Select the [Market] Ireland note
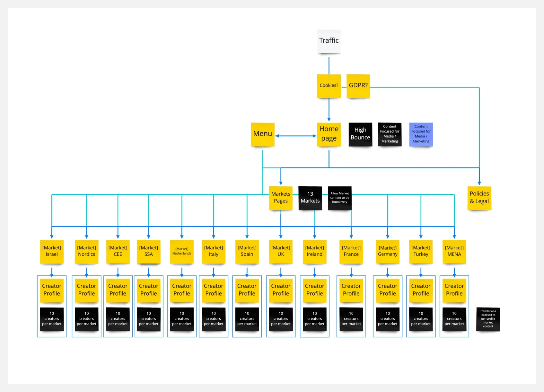 click(x=315, y=252)
